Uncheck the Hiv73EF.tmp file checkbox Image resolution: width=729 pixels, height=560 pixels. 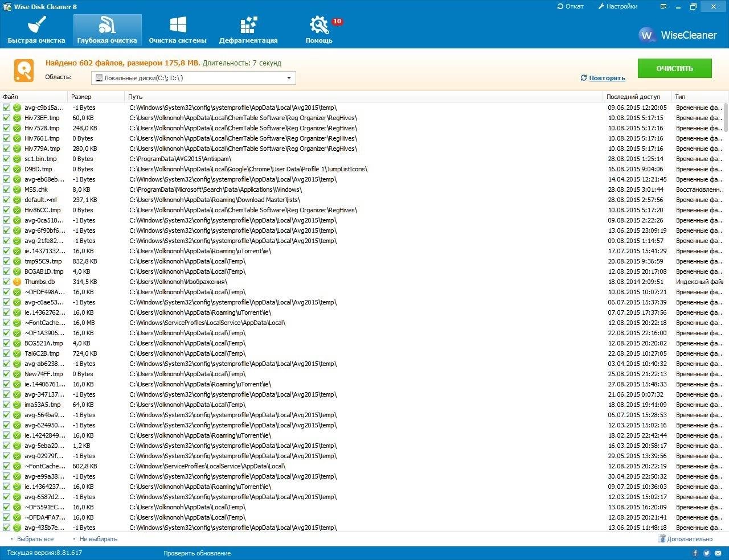7,118
